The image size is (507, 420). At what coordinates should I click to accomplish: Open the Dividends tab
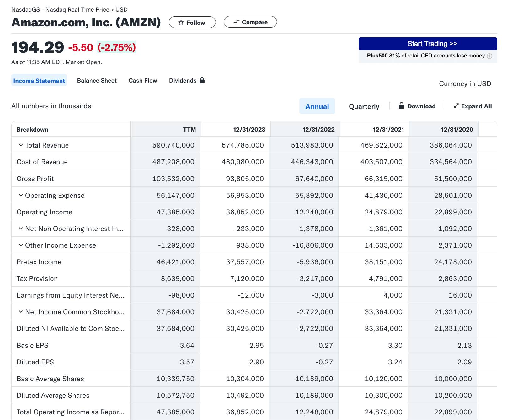pos(187,81)
